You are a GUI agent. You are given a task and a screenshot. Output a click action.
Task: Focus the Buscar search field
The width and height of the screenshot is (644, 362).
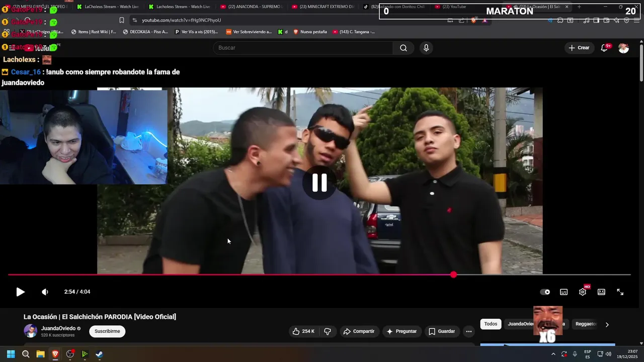pos(303,48)
